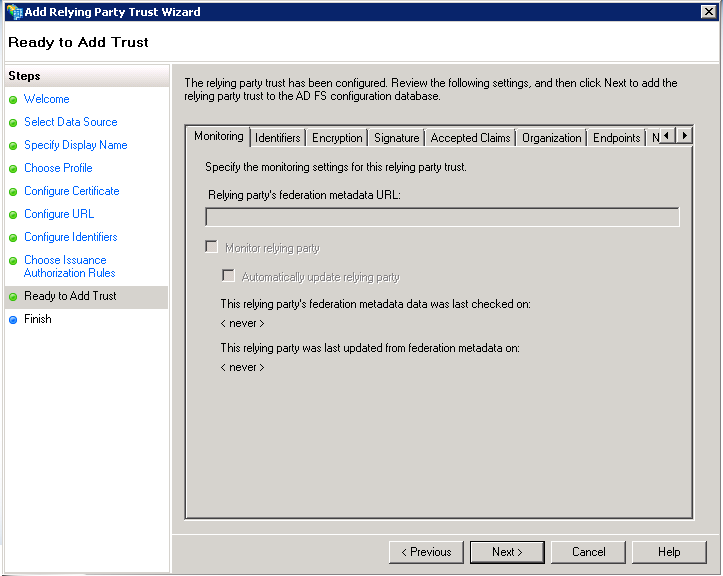Click the wizard icon in title bar
This screenshot has width=723, height=576.
[14, 12]
